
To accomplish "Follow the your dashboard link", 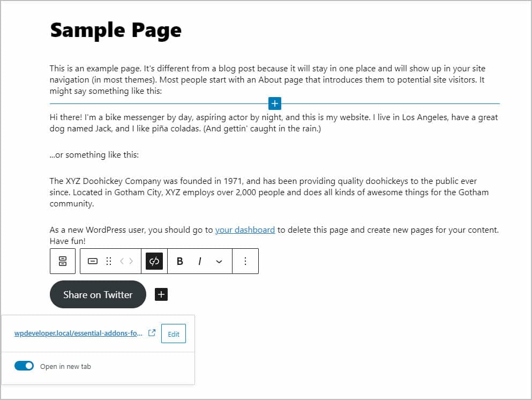I will click(245, 230).
